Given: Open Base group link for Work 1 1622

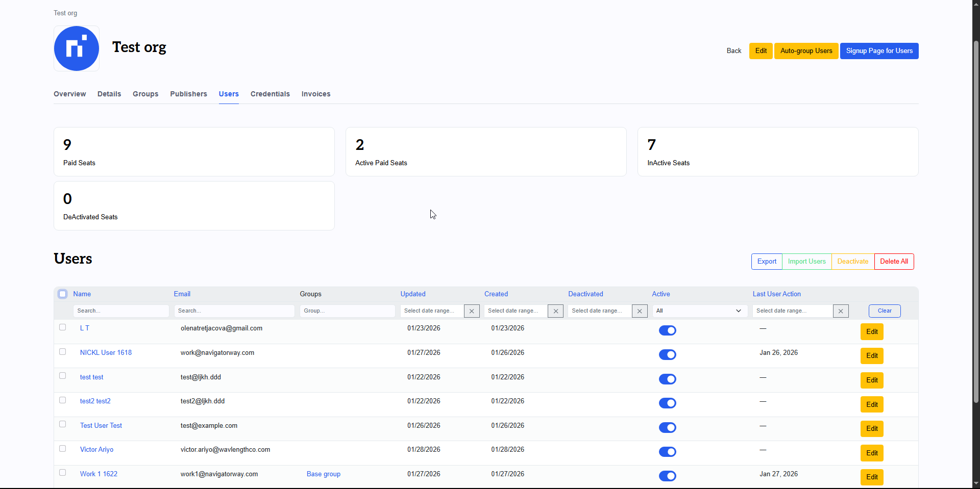Looking at the screenshot, I should [324, 474].
